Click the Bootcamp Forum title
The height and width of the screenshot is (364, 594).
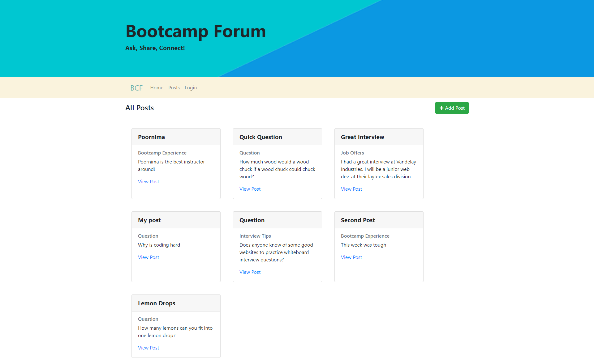point(196,31)
